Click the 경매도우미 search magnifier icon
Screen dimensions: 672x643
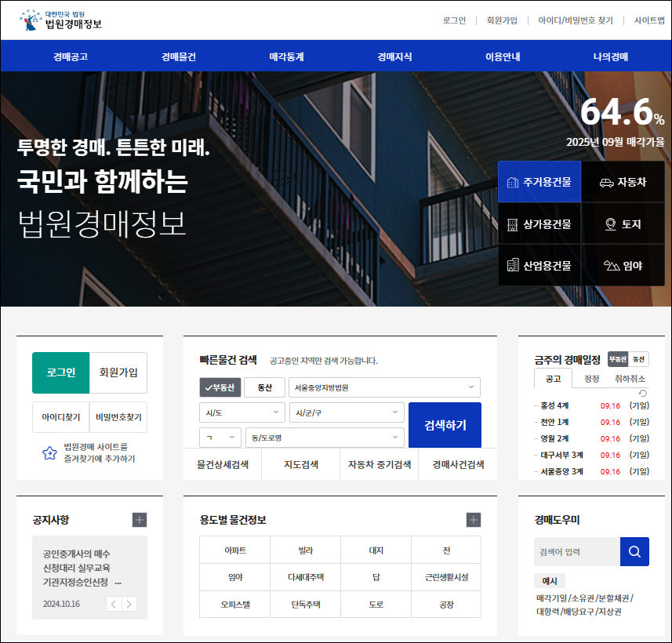[634, 551]
